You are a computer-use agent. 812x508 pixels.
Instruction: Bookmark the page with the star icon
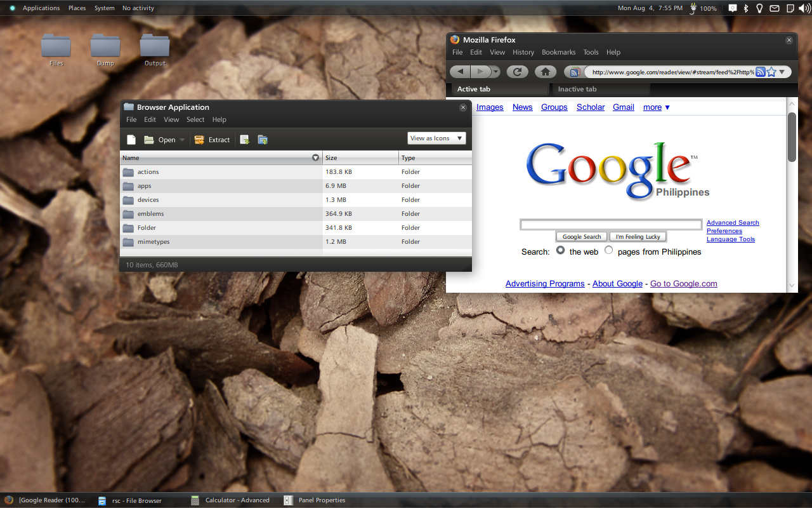(x=771, y=72)
